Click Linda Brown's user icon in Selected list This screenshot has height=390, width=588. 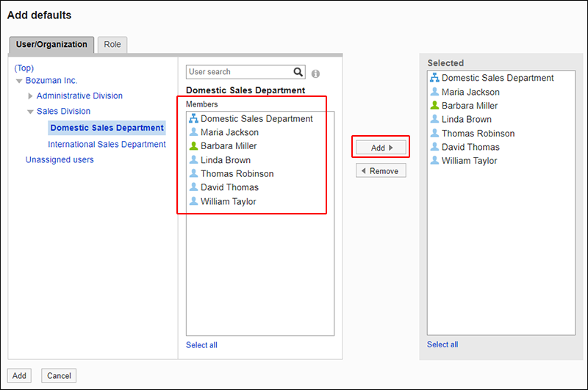pyautogui.click(x=434, y=119)
